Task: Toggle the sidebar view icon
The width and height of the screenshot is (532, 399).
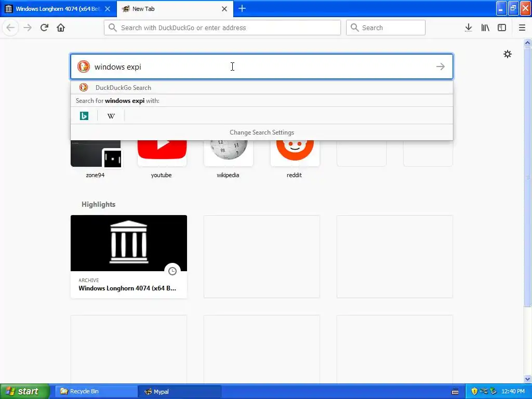Action: click(x=502, y=28)
